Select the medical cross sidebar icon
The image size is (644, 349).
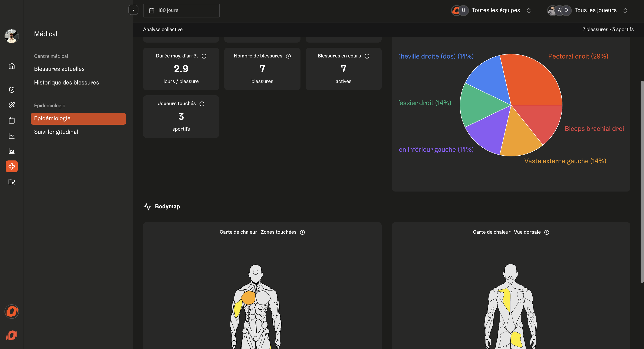pos(11,166)
